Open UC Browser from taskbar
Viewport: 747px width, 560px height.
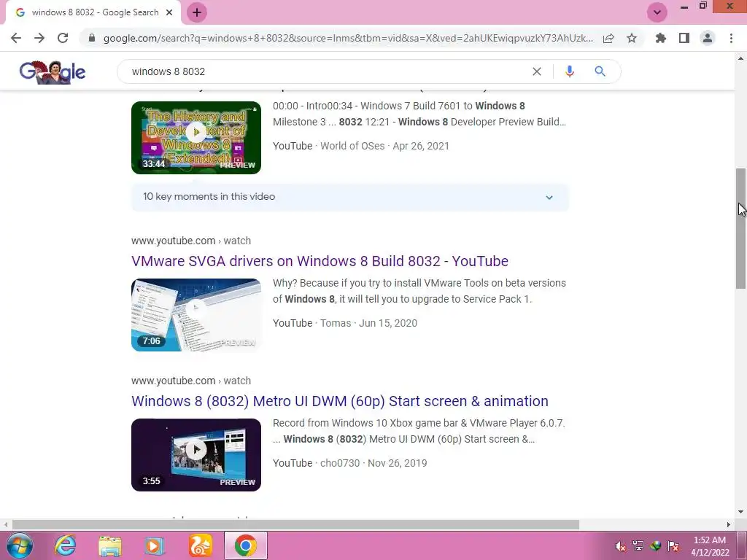[x=200, y=545]
